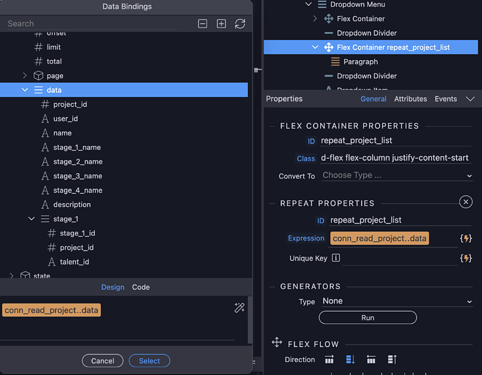Click the page object cube icon
482x375 pixels.
[x=38, y=76]
